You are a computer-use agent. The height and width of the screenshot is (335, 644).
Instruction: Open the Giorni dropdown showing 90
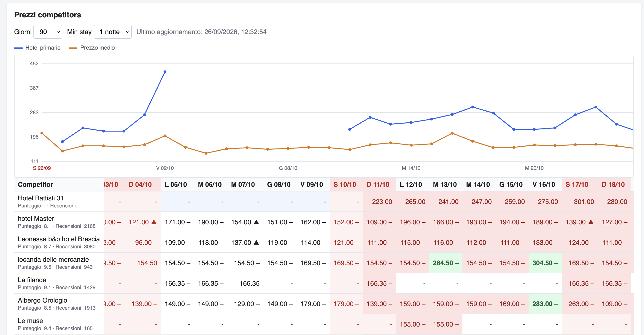(x=48, y=32)
